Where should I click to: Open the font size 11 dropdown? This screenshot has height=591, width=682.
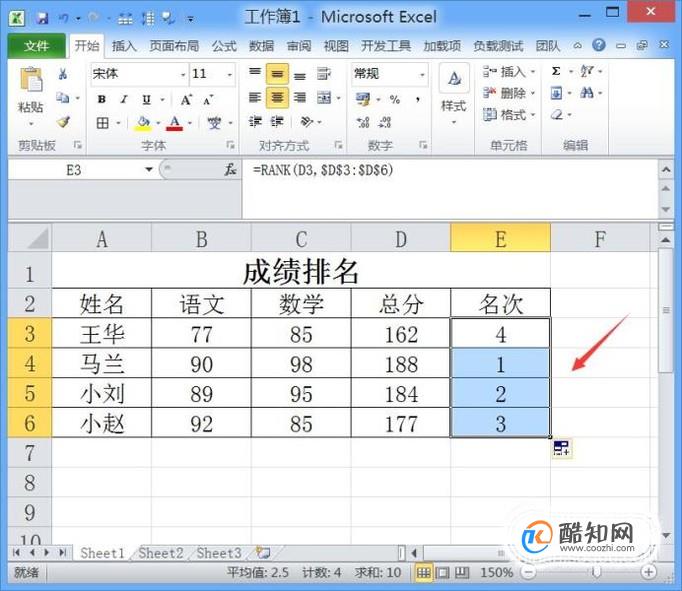pos(229,74)
